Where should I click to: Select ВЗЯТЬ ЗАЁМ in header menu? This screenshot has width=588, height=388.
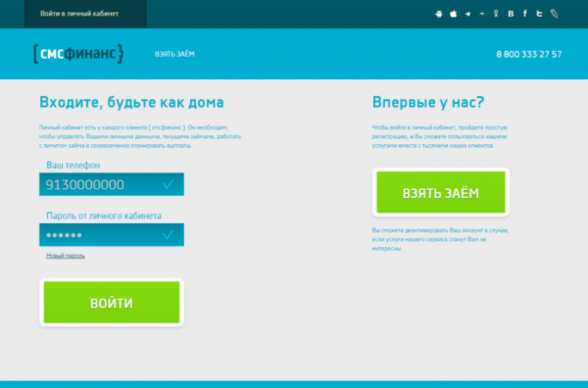point(174,54)
